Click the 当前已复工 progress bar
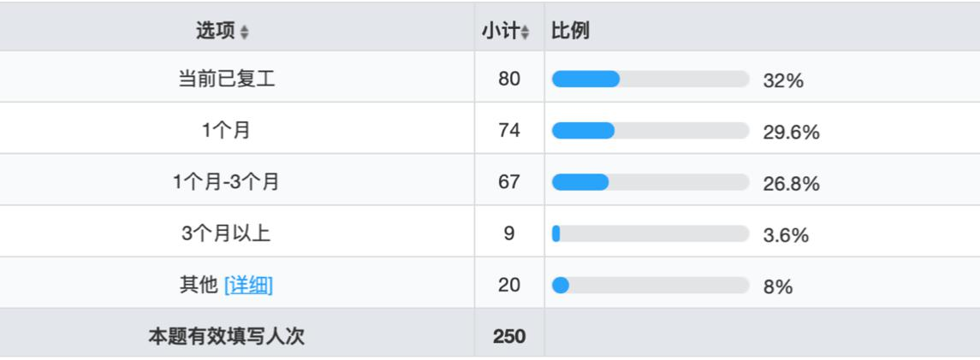The height and width of the screenshot is (360, 980). pos(650,80)
